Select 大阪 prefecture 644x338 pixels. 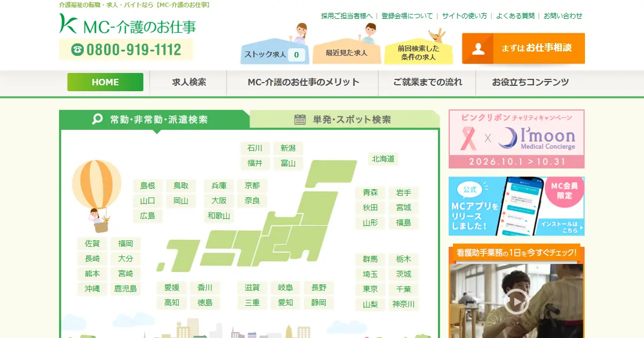[219, 201]
